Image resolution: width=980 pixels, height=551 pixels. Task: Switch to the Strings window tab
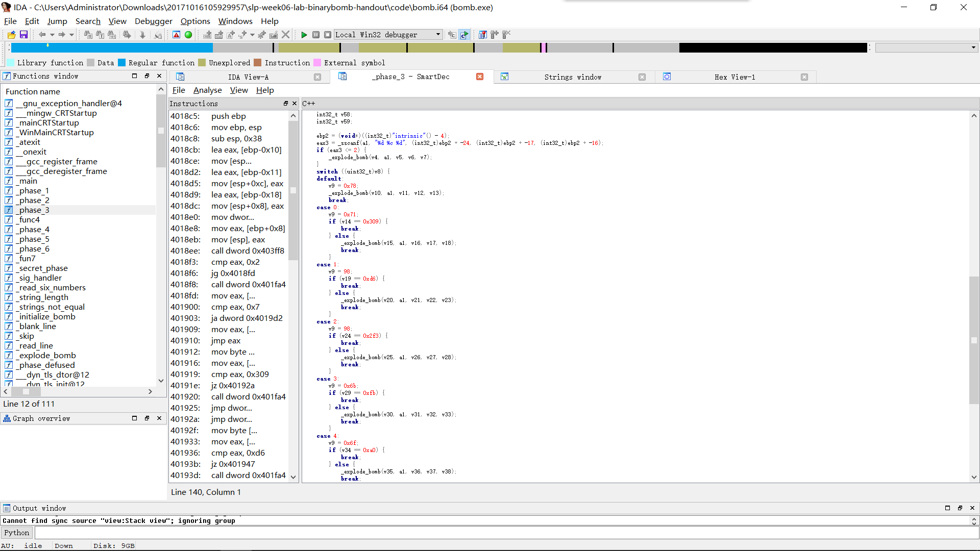coord(572,77)
